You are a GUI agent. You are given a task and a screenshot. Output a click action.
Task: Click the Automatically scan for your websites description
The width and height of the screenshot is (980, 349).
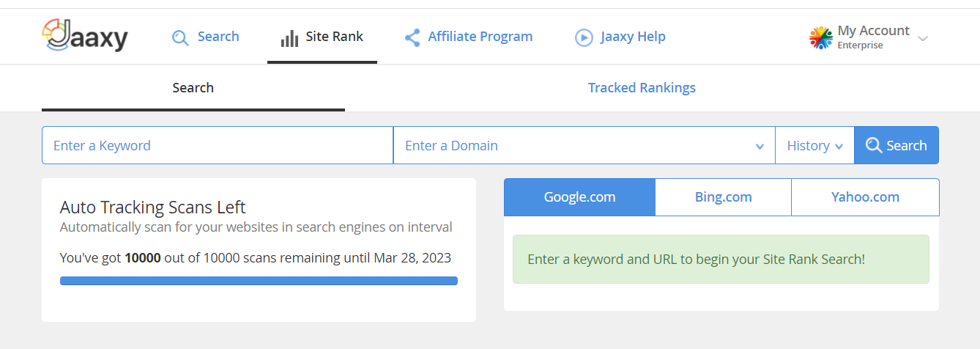(256, 227)
